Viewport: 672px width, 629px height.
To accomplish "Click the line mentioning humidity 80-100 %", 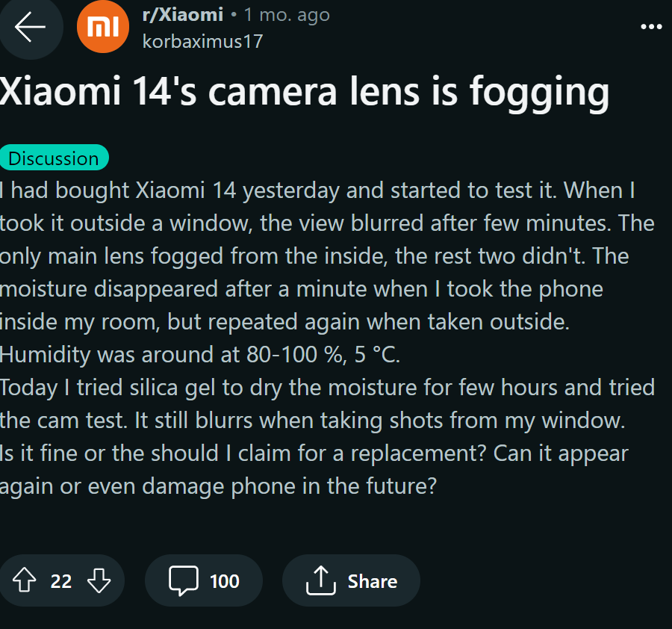I will point(200,355).
